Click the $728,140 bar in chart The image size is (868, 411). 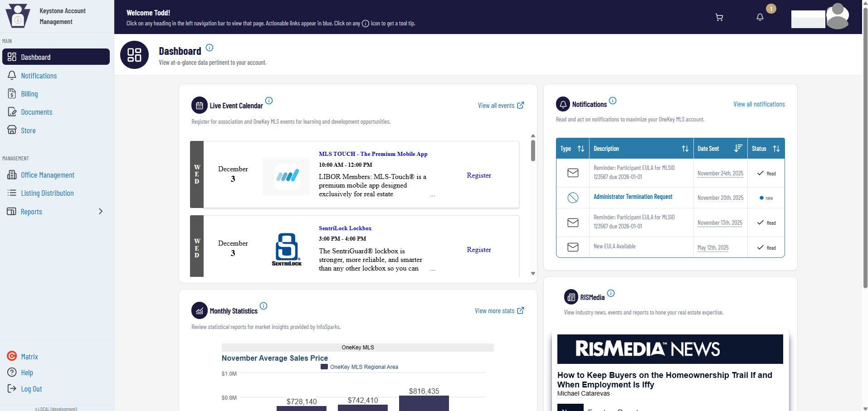(x=302, y=409)
